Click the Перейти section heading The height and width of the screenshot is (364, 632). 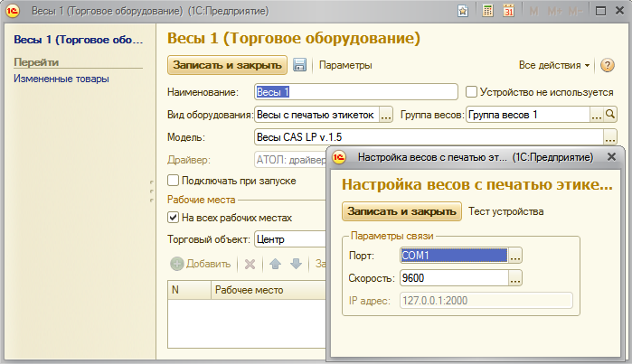click(36, 62)
